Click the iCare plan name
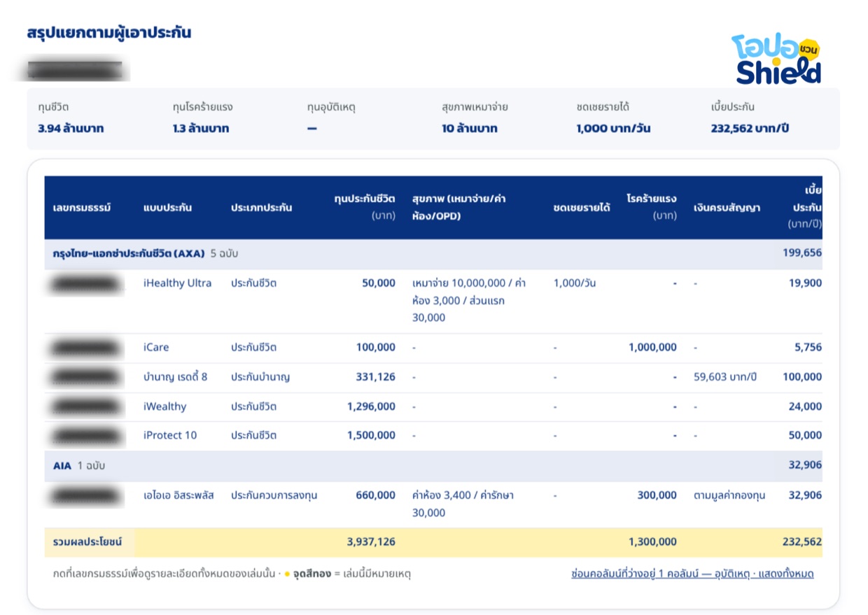868x615 pixels. point(156,348)
